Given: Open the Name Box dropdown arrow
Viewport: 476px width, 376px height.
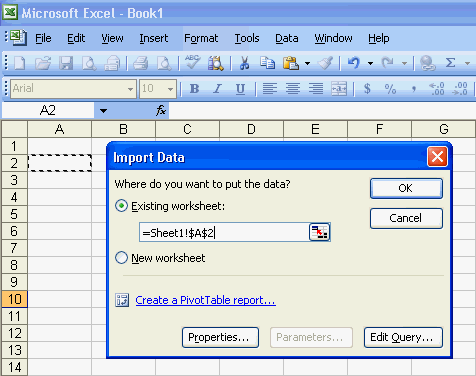Looking at the screenshot, I should coord(103,111).
